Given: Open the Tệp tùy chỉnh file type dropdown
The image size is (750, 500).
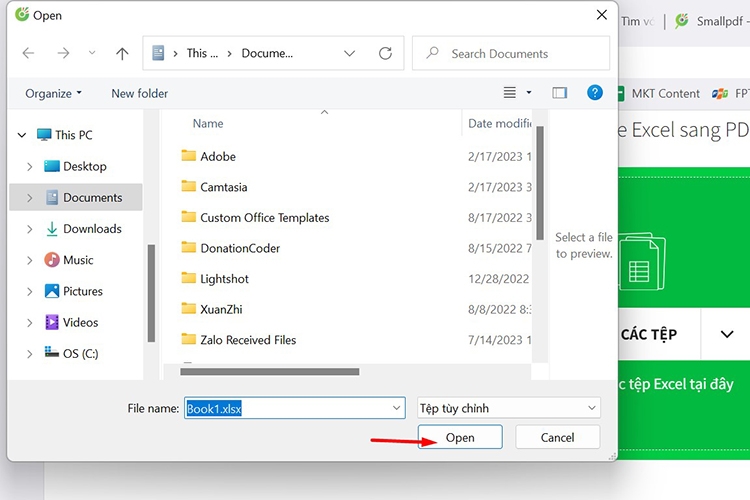Looking at the screenshot, I should point(508,408).
